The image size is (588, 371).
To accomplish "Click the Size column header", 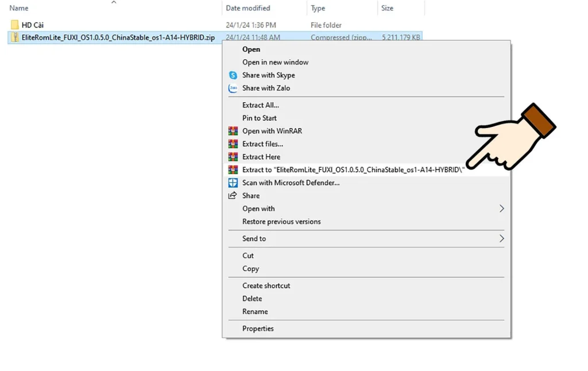I will (387, 8).
